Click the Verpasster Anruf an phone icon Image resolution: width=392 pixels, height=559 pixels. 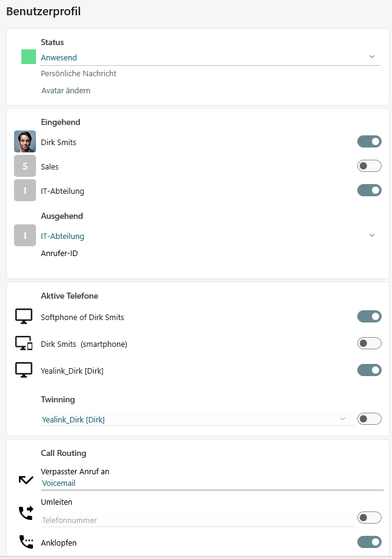pyautogui.click(x=25, y=479)
